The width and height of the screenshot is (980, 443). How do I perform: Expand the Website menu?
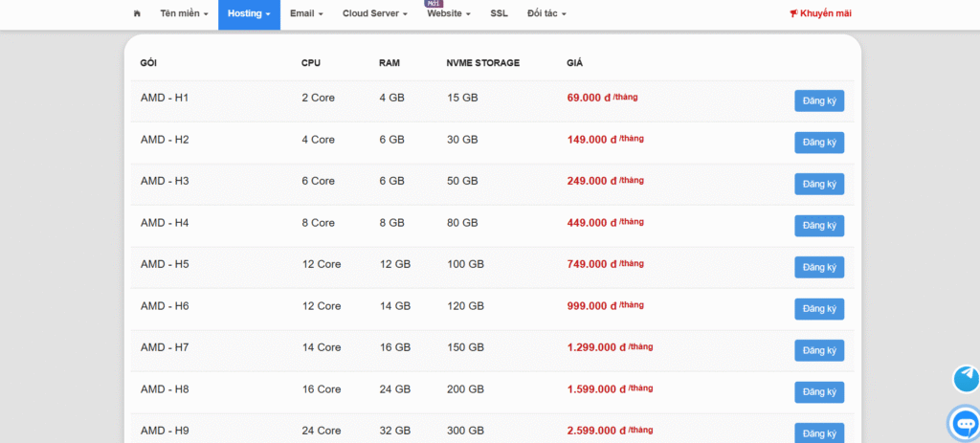point(449,13)
